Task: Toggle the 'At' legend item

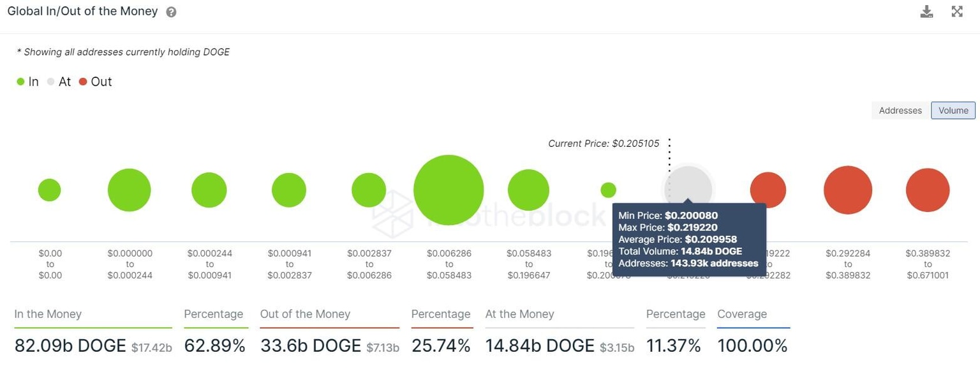Action: [59, 81]
